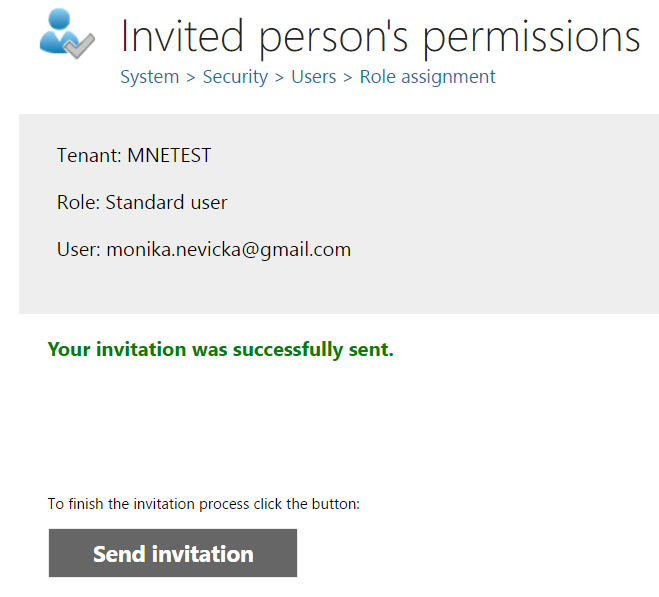
Task: Click the user permissions icon
Action: pos(65,36)
